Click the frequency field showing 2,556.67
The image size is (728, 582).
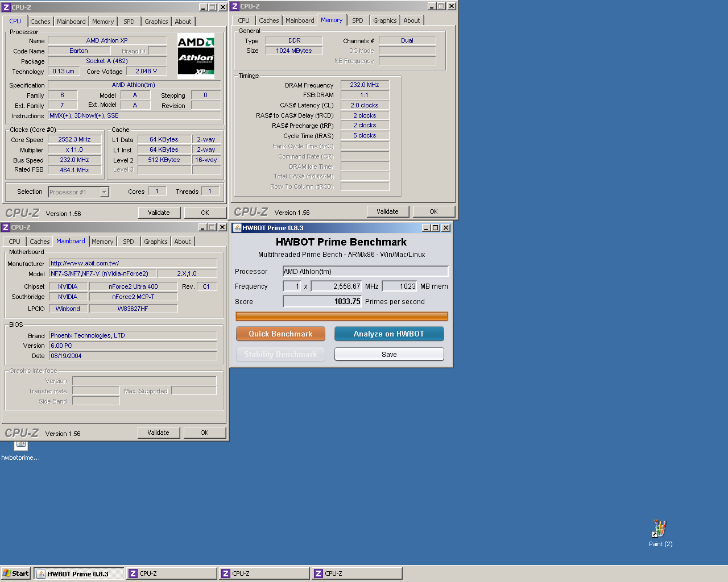tap(337, 286)
